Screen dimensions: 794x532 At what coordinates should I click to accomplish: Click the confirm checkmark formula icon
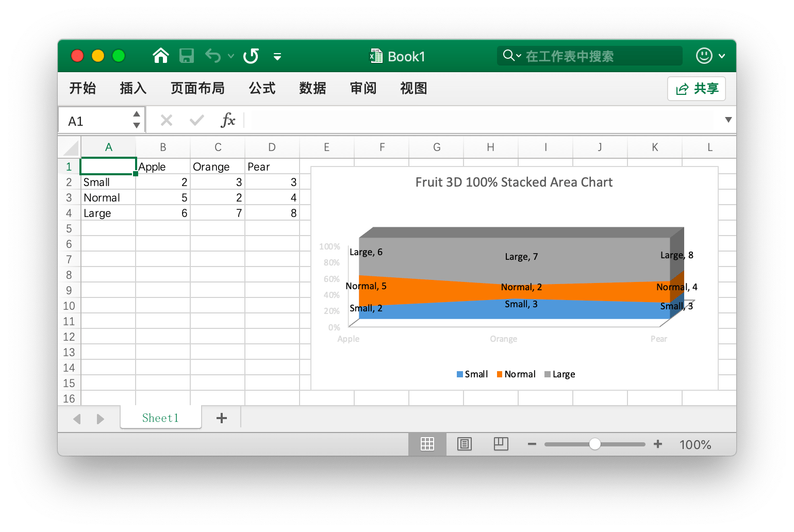point(196,121)
